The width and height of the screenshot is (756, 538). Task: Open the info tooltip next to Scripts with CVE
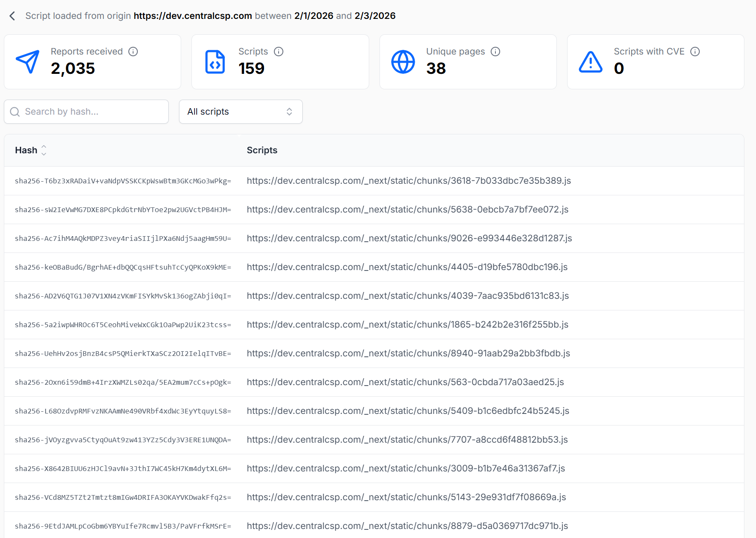(695, 51)
